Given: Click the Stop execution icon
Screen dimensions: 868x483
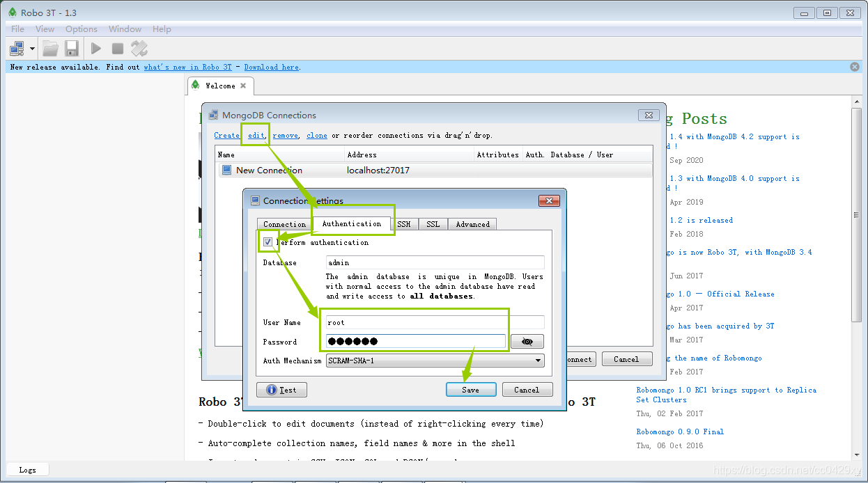Looking at the screenshot, I should (118, 48).
